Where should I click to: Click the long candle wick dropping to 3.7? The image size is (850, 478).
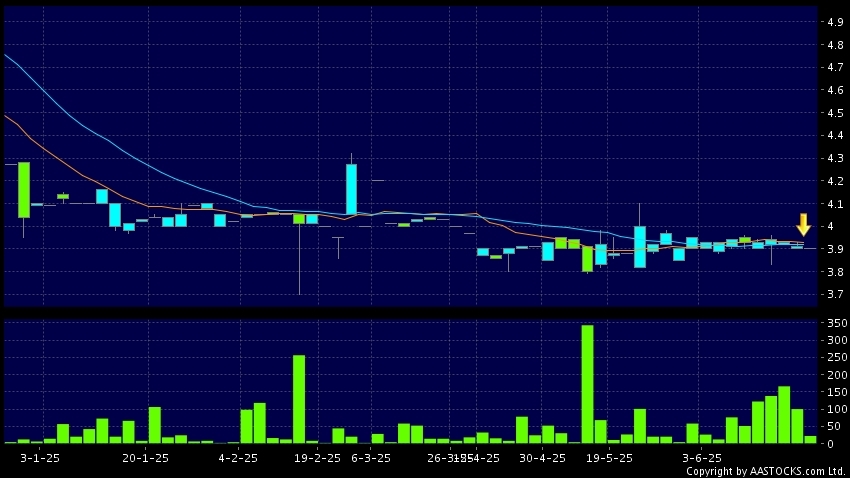click(x=299, y=259)
